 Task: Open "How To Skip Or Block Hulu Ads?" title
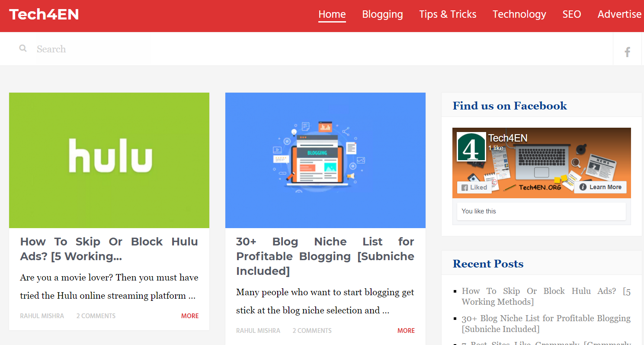click(109, 249)
